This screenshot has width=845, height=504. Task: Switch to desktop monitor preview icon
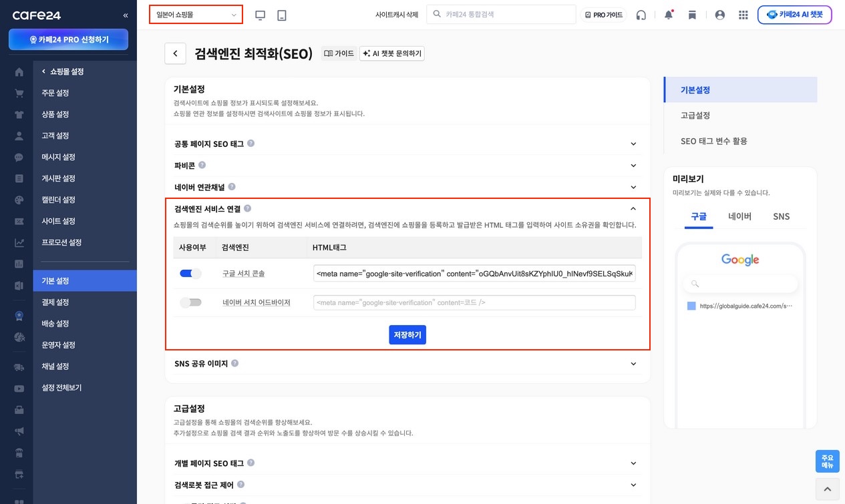pyautogui.click(x=261, y=15)
